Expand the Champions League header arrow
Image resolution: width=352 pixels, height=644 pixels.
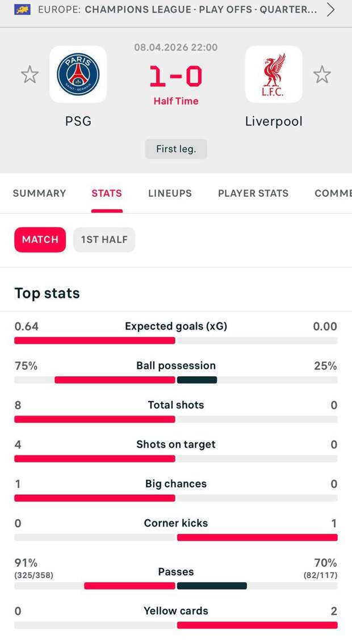click(x=331, y=10)
